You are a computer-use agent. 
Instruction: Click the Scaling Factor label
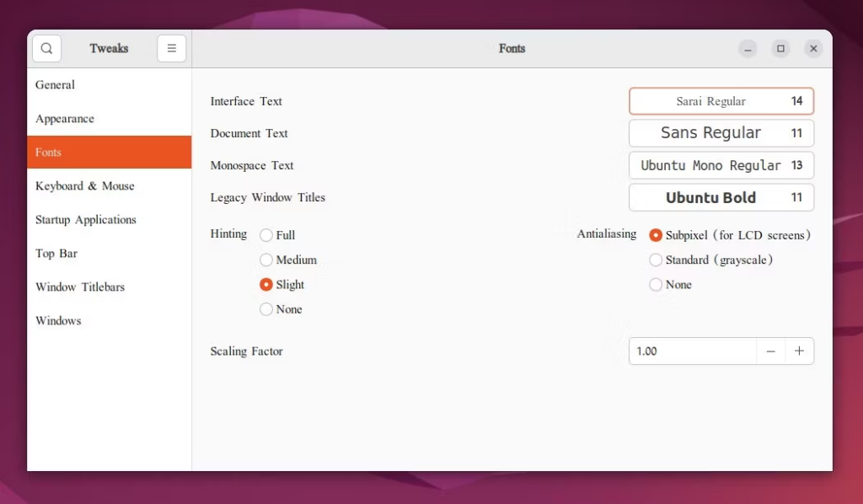[x=246, y=351]
